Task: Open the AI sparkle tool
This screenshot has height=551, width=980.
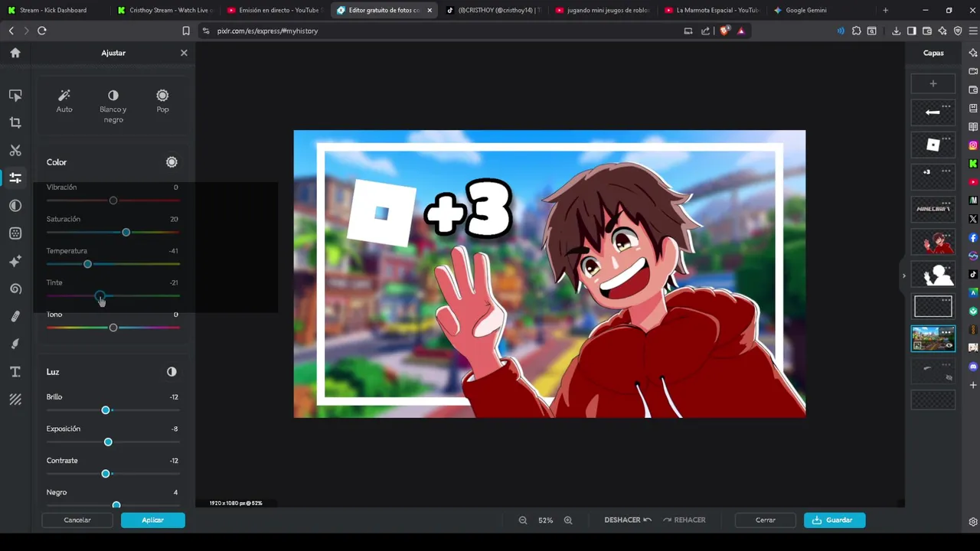Action: coord(15,261)
